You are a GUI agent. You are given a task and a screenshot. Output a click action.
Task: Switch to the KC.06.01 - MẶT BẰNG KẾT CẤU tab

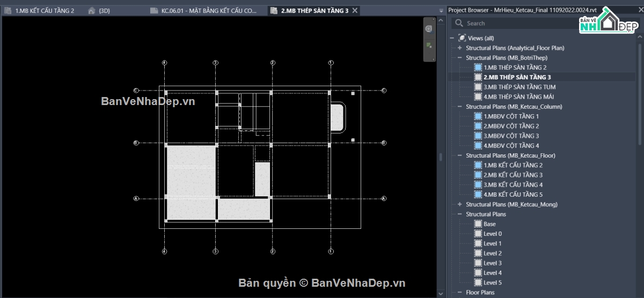pyautogui.click(x=208, y=10)
